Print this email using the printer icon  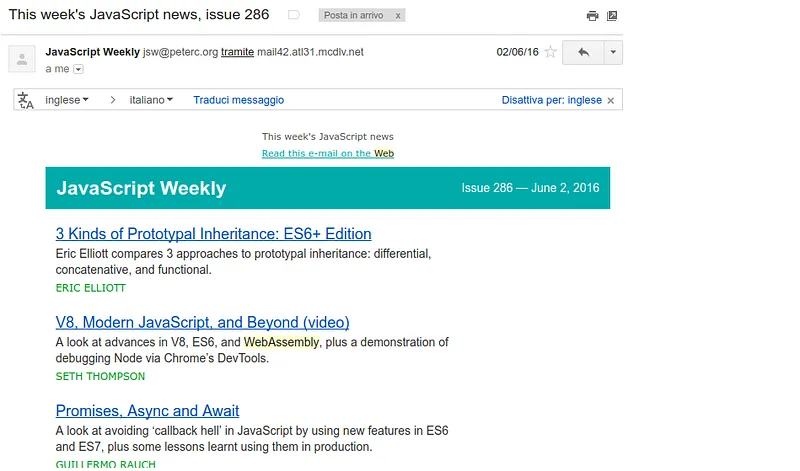[x=592, y=16]
